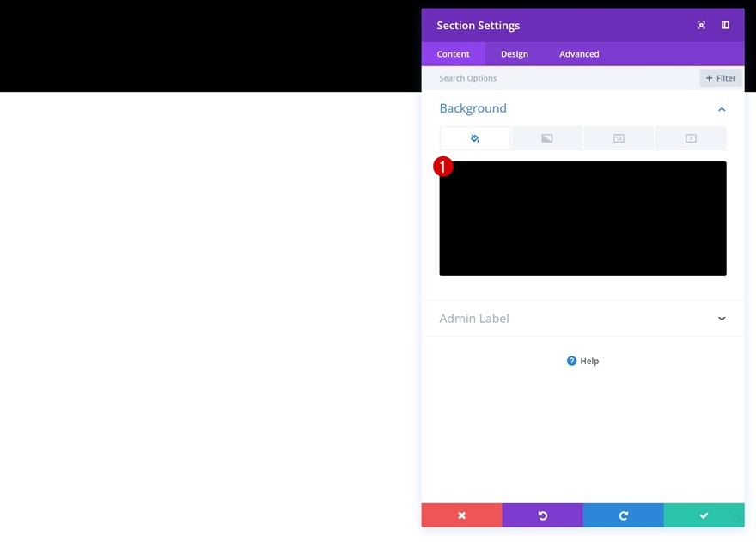Discard changes with the red X button
756x542 pixels.
point(462,515)
